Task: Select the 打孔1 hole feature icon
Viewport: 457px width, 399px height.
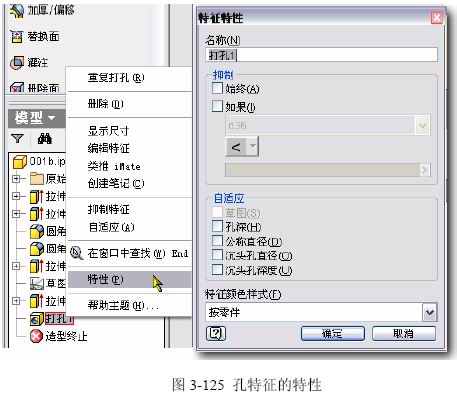Action: point(36,319)
